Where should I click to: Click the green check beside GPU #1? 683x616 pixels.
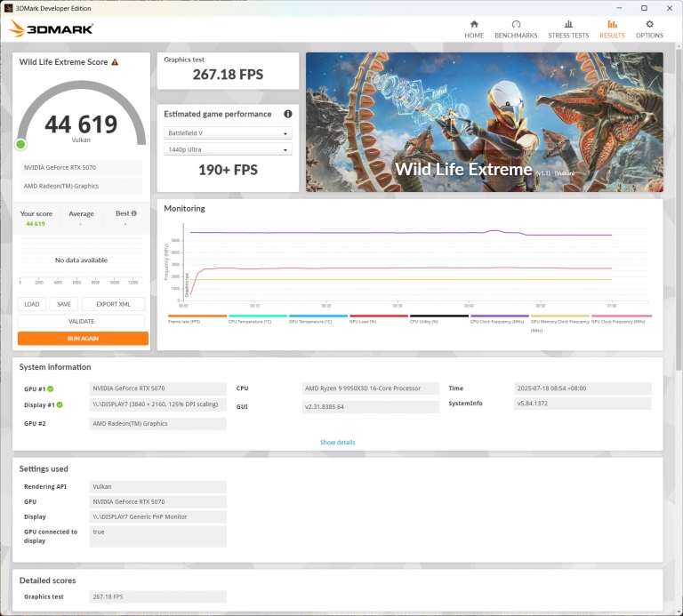tap(51, 388)
